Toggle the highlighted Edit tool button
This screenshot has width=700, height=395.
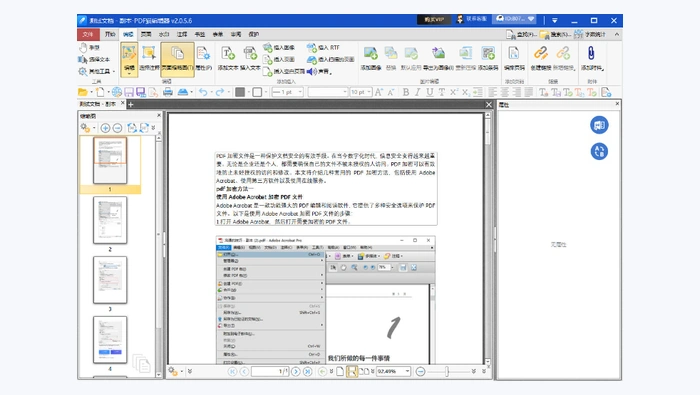[x=129, y=59]
